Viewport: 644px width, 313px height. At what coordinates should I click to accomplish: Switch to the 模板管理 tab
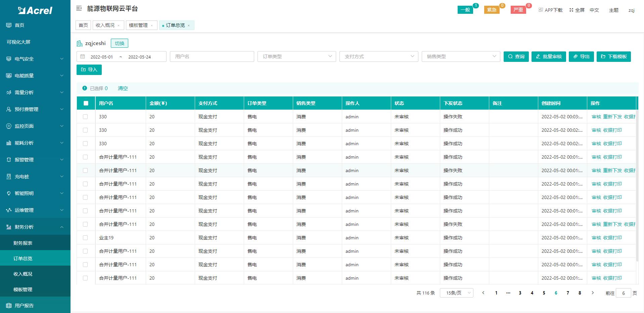[x=139, y=25]
